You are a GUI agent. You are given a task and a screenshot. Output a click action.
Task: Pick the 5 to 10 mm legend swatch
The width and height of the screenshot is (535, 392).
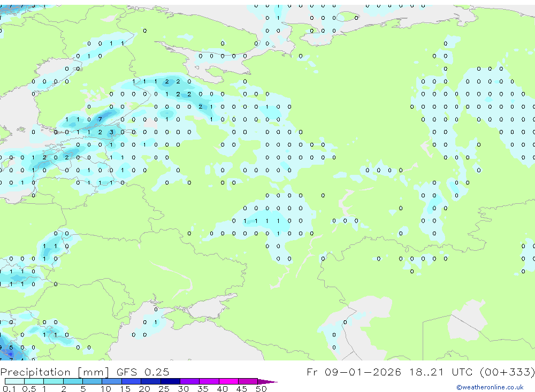[93, 381]
